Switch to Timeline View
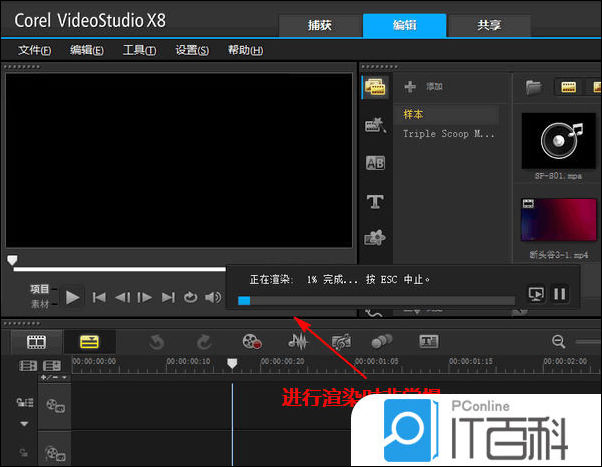The height and width of the screenshot is (467, 602). (x=89, y=341)
